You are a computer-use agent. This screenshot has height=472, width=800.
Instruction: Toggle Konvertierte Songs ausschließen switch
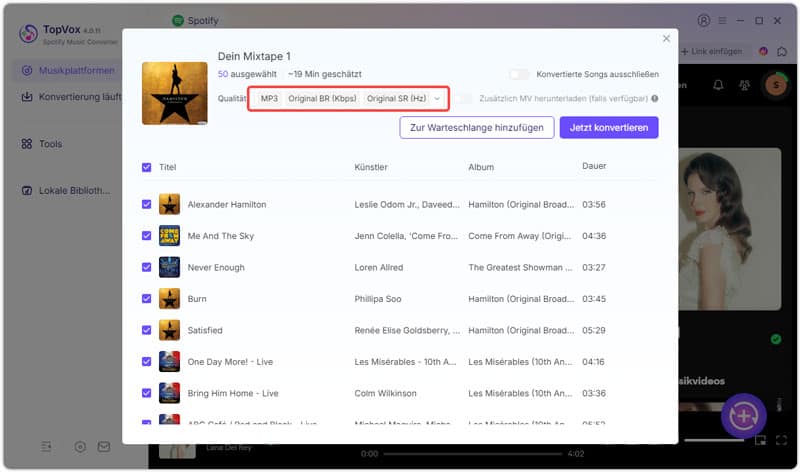[x=519, y=74]
